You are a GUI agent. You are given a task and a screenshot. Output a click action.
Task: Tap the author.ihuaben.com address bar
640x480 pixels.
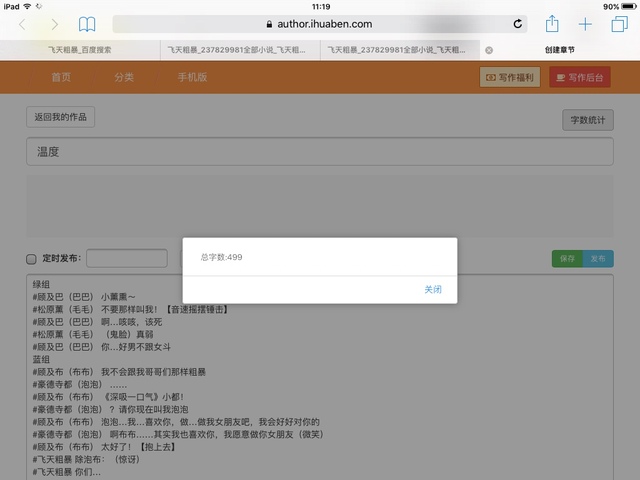320,24
